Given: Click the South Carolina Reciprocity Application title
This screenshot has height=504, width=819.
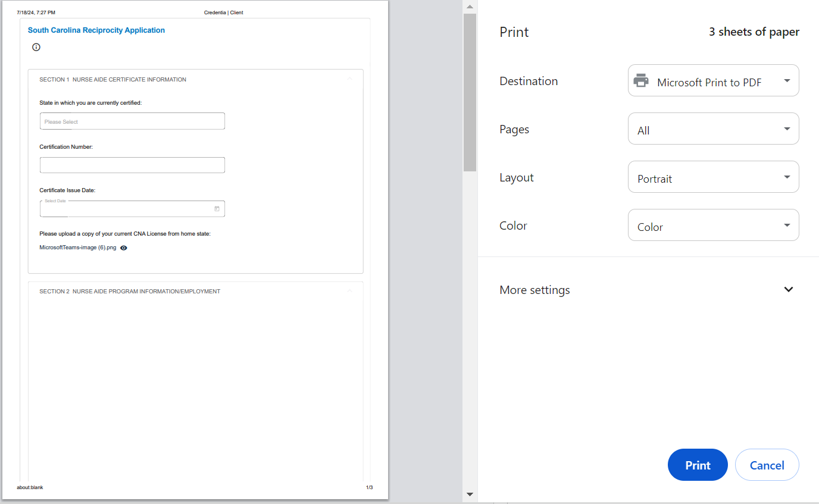Looking at the screenshot, I should point(96,30).
